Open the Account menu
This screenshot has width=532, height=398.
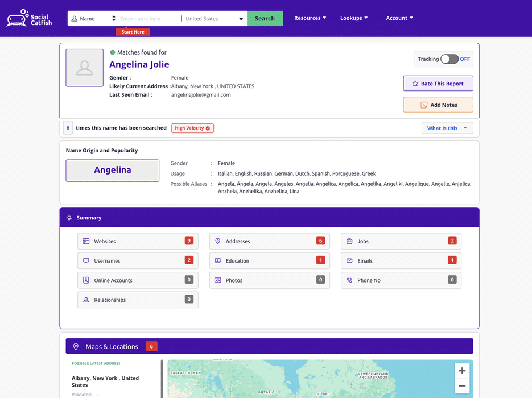399,18
